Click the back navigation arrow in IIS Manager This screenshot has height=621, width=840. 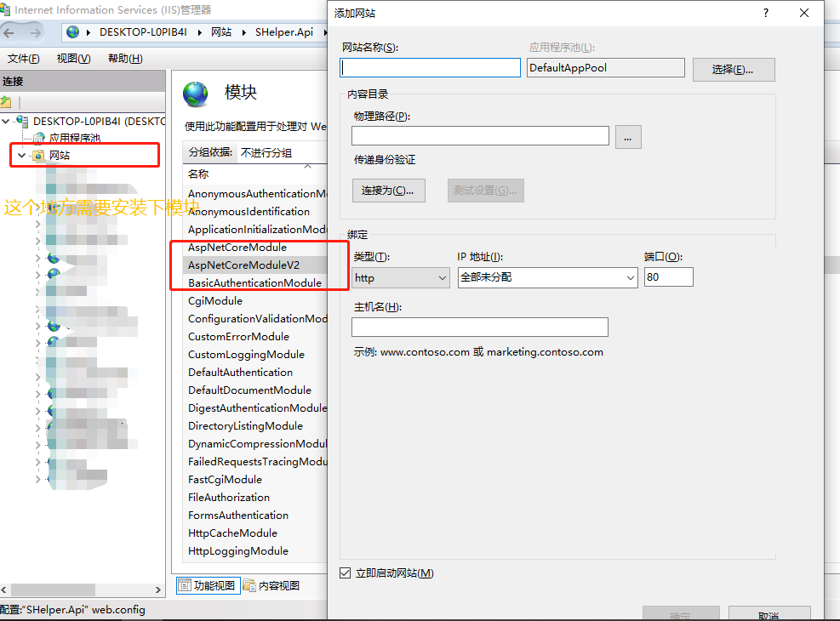point(9,33)
